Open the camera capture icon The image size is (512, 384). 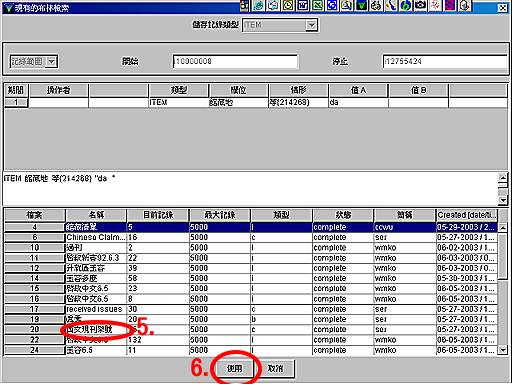coord(420,5)
